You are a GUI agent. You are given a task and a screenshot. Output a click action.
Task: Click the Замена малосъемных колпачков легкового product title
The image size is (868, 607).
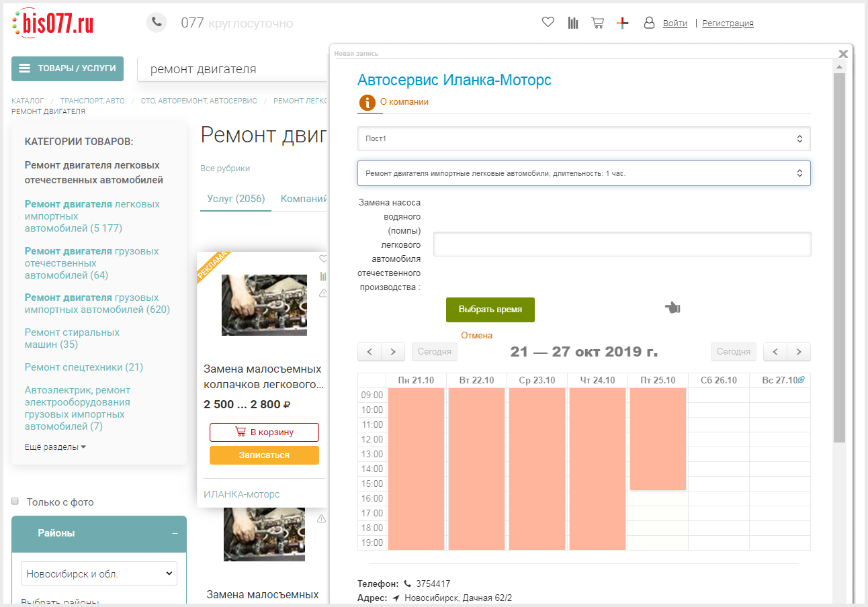click(x=263, y=377)
